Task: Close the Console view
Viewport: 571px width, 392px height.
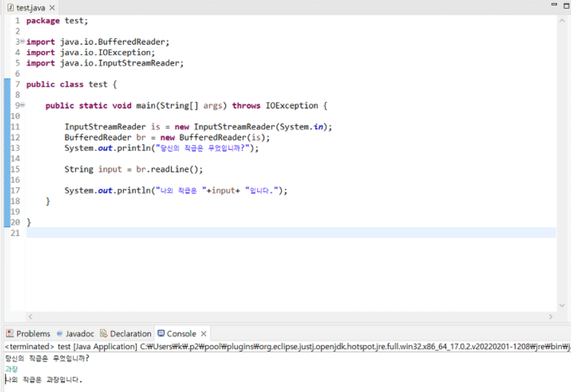Action: pyautogui.click(x=204, y=333)
